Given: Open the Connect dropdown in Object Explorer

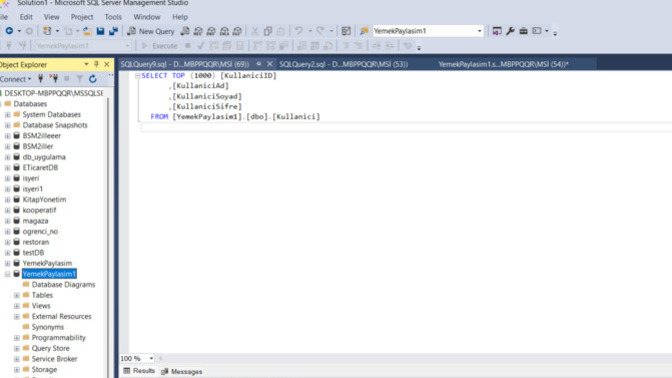Looking at the screenshot, I should tap(16, 79).
